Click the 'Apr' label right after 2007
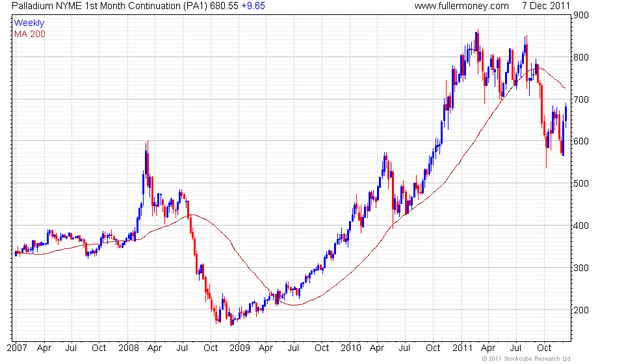 [44, 348]
